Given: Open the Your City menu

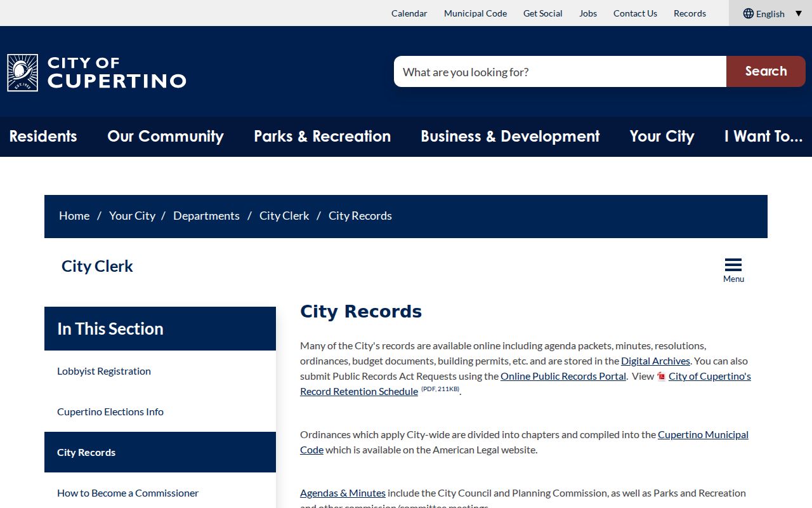Looking at the screenshot, I should pyautogui.click(x=662, y=137).
